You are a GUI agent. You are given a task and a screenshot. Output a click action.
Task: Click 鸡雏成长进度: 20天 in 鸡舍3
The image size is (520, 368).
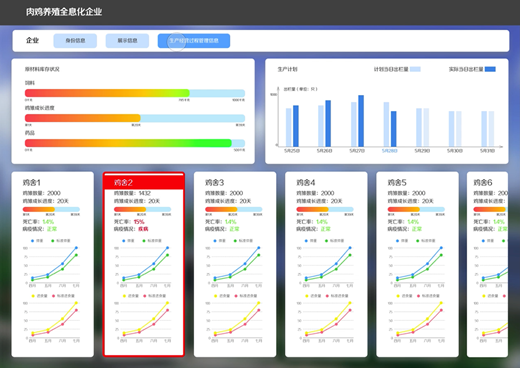[x=228, y=201]
